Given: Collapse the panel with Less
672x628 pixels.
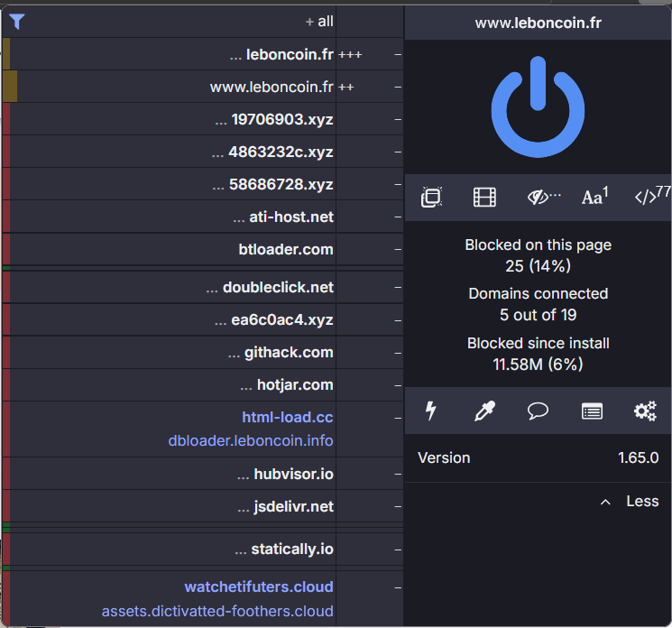Looking at the screenshot, I should 630,501.
